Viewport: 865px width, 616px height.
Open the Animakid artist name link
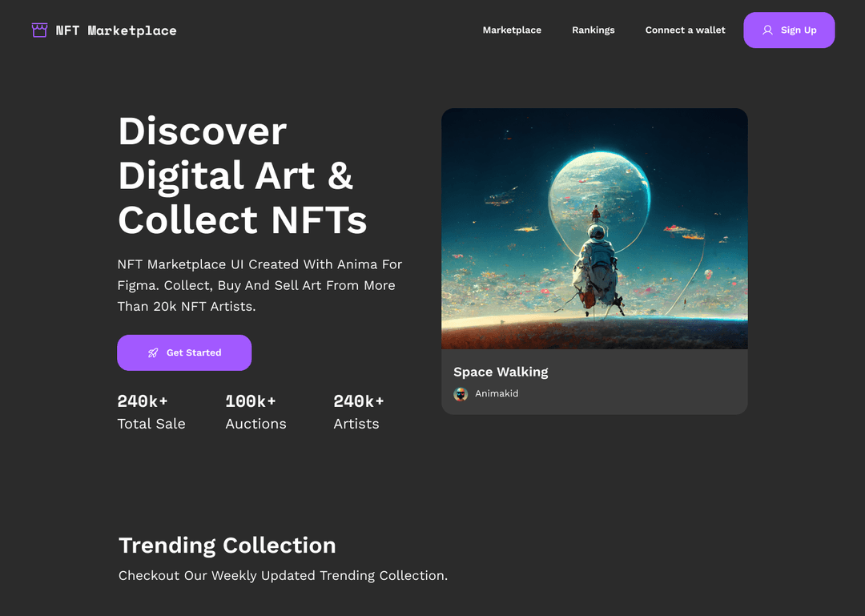497,394
